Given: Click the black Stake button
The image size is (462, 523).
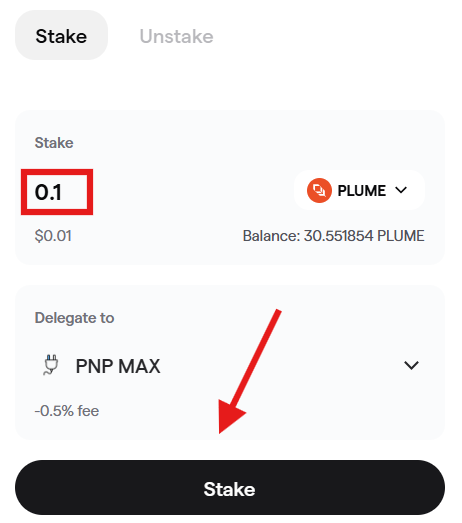Looking at the screenshot, I should pyautogui.click(x=230, y=487).
